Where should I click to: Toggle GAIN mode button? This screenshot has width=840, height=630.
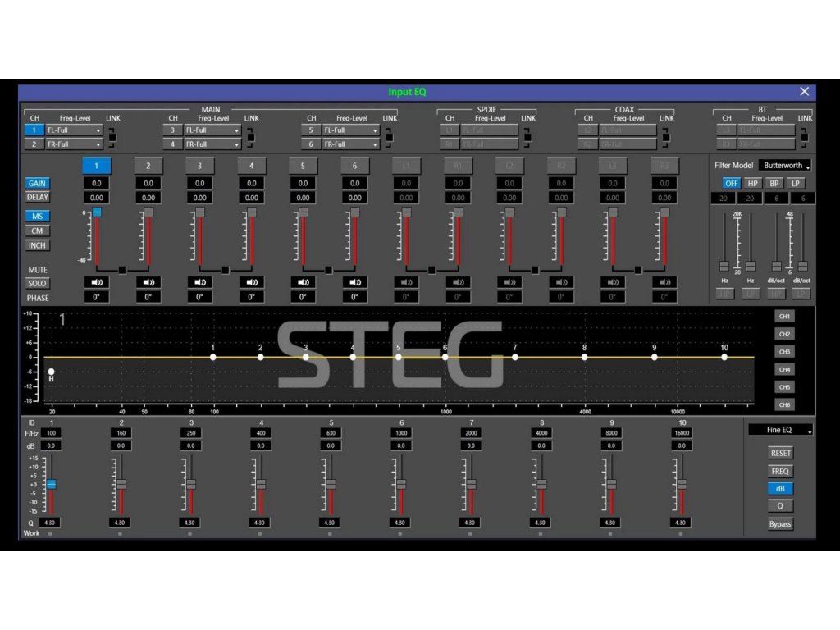coord(37,183)
